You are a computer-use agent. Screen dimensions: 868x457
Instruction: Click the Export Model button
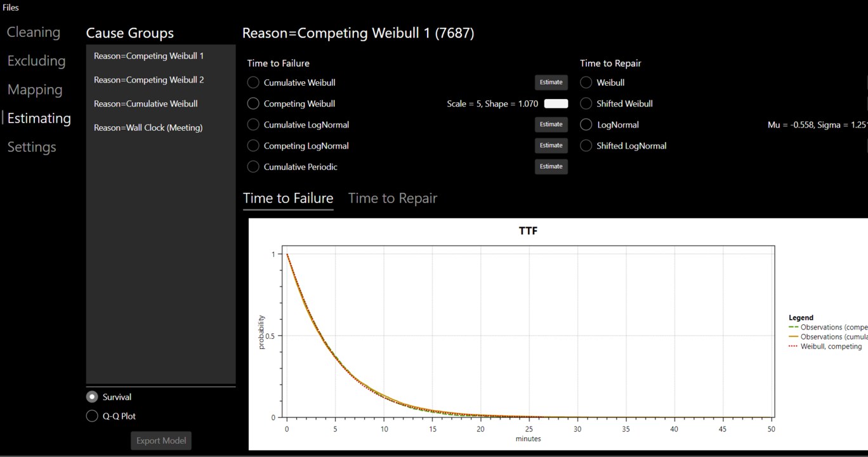coord(161,440)
